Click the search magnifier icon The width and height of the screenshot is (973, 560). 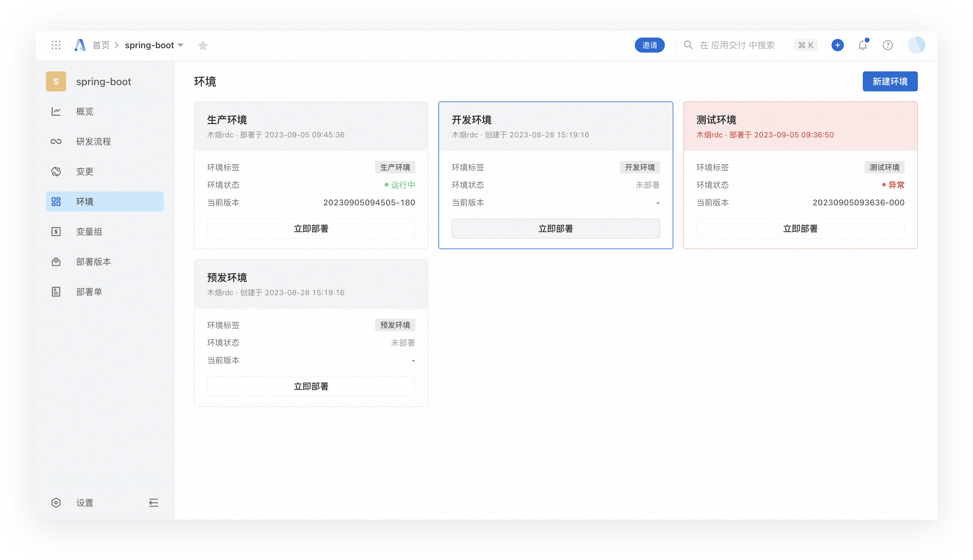click(x=688, y=45)
